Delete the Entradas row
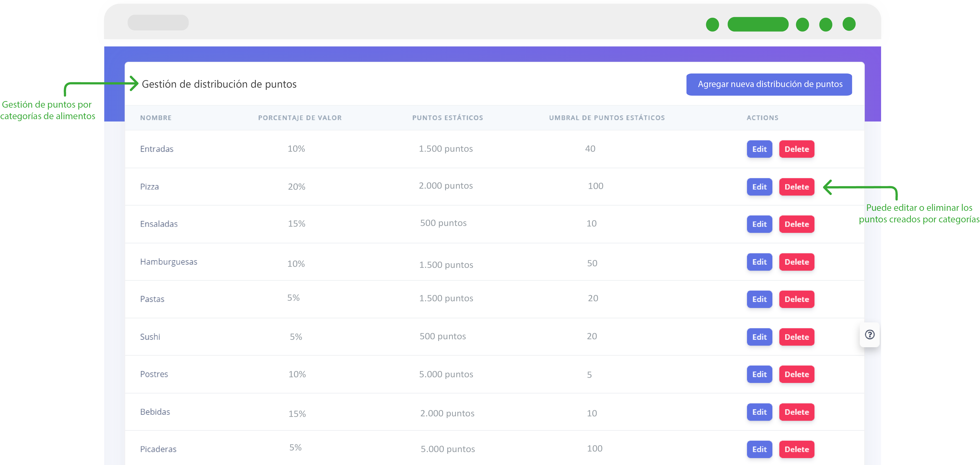980x465 pixels. click(x=797, y=149)
